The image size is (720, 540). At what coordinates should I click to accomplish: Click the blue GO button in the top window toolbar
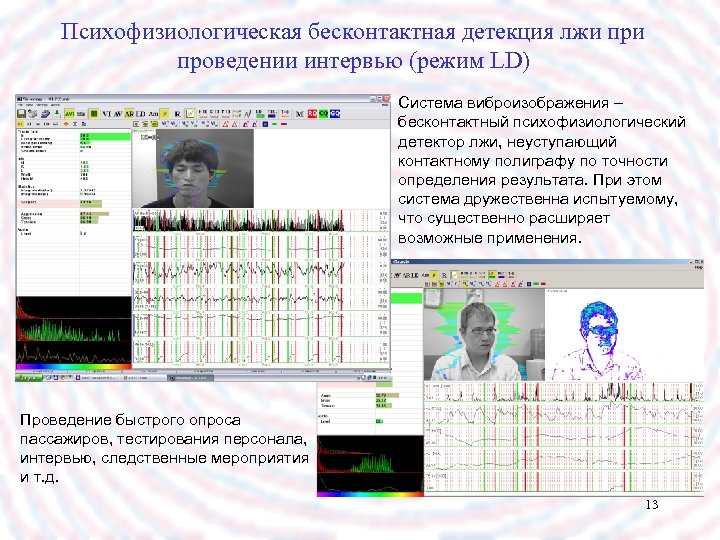coord(335,114)
